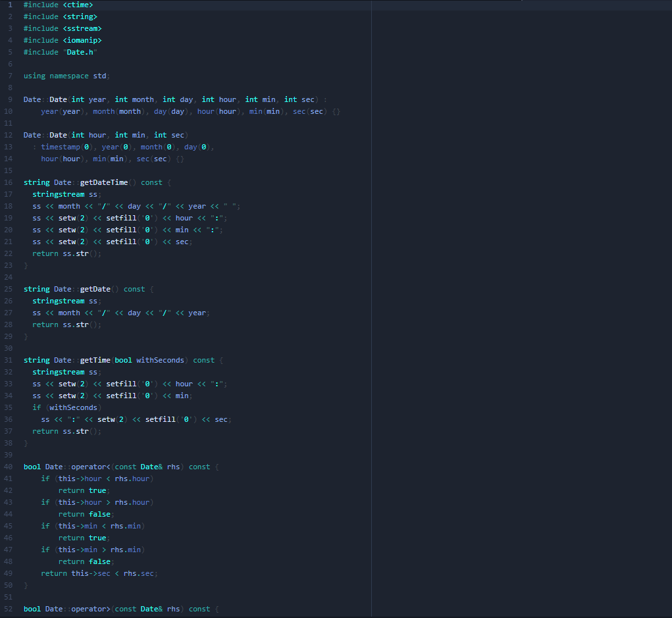Click the 'day(0)' initializer
The image size is (672, 618).
[x=197, y=147]
